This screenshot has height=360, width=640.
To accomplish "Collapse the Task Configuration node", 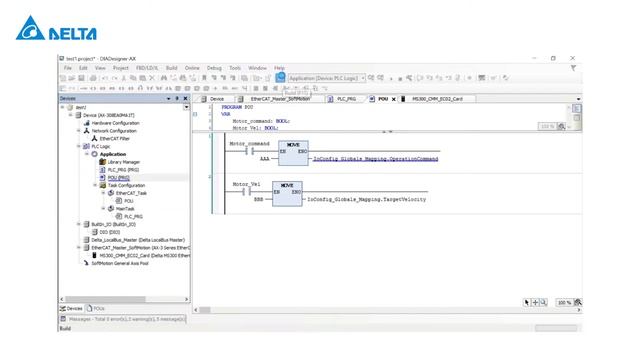I will pyautogui.click(x=95, y=185).
